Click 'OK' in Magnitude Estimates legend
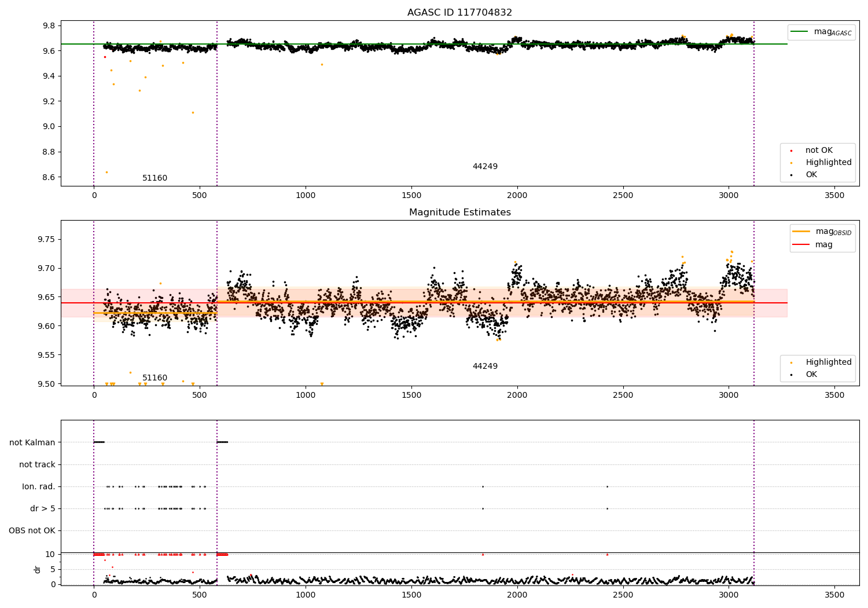 pyautogui.click(x=811, y=375)
